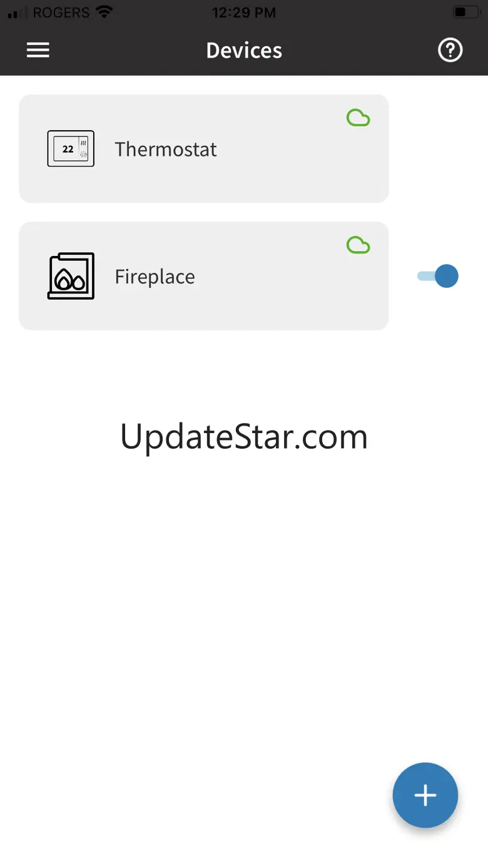Screen dimensions: 488x868
Task: Open the hamburger navigation menu
Action: pos(38,50)
